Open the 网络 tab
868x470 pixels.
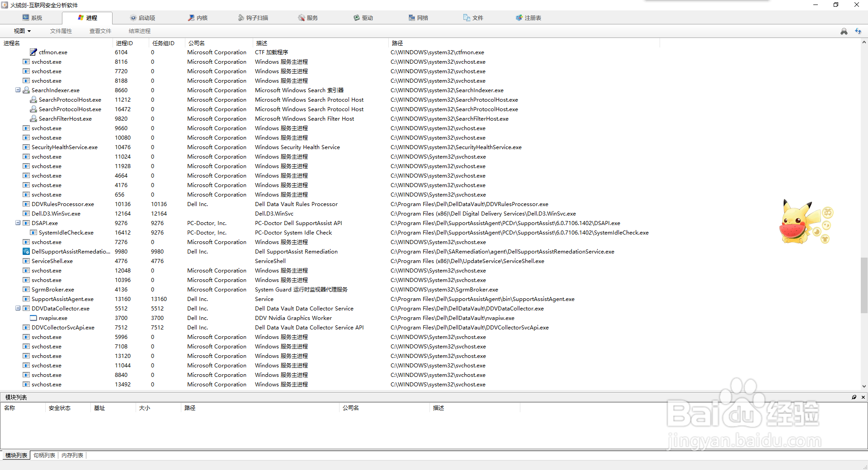(x=418, y=18)
